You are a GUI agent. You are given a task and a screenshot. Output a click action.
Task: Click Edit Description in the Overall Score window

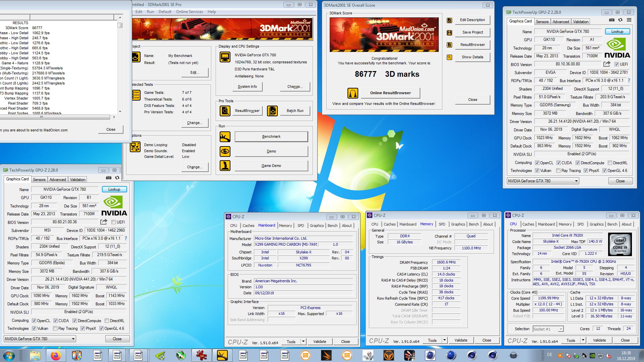(x=472, y=20)
